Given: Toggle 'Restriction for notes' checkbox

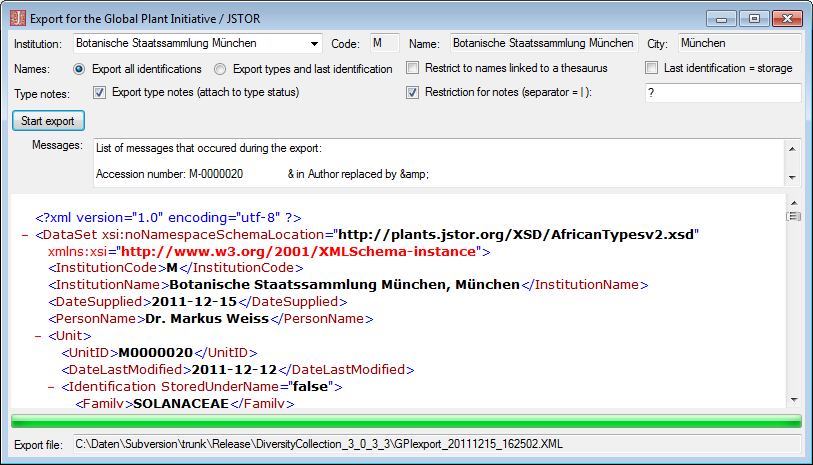Looking at the screenshot, I should pos(412,92).
